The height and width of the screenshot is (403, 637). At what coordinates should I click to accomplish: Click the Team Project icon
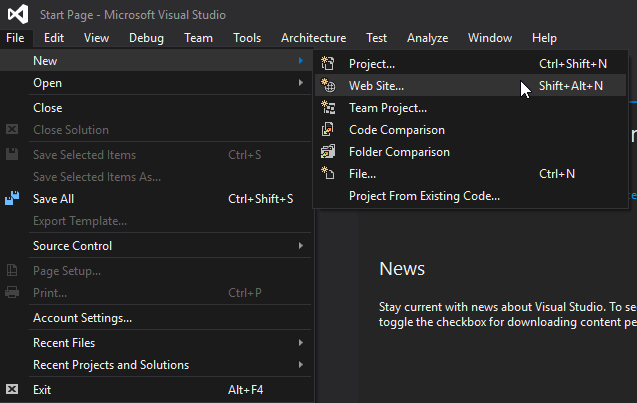coord(328,108)
